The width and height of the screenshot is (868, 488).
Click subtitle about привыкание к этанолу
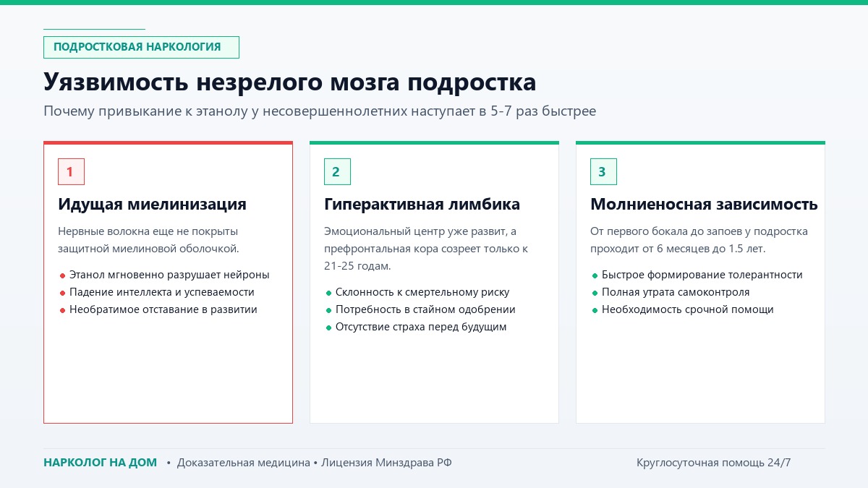320,111
